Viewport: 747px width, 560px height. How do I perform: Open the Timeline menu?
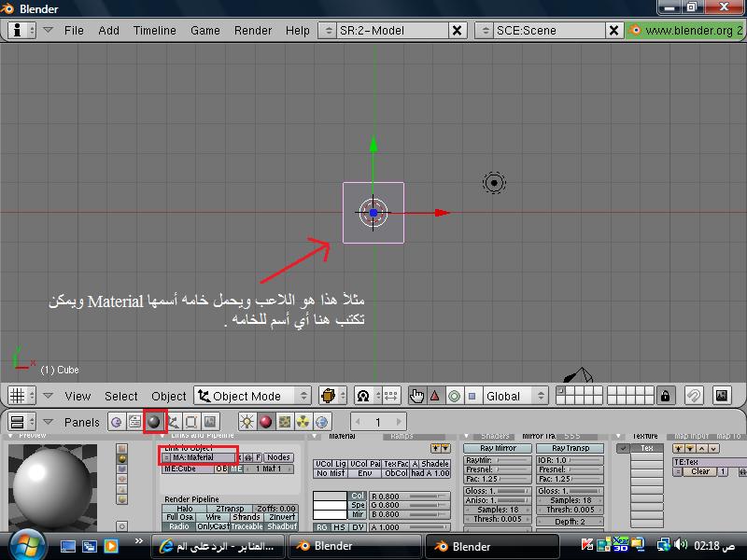(x=155, y=31)
